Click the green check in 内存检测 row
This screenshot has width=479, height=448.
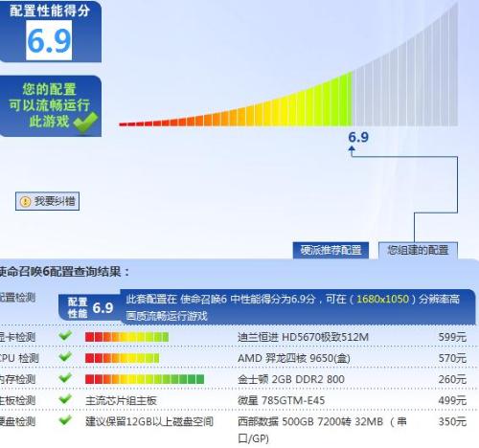click(65, 377)
